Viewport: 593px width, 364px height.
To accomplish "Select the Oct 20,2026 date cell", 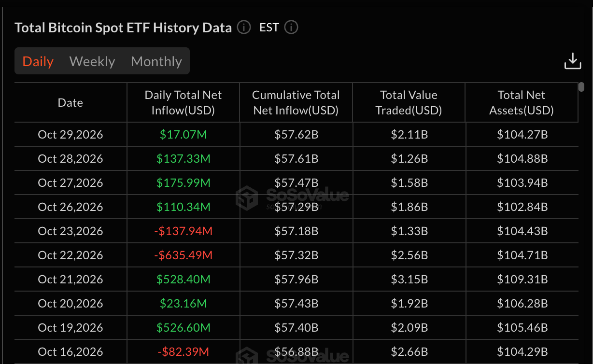I will pos(71,303).
